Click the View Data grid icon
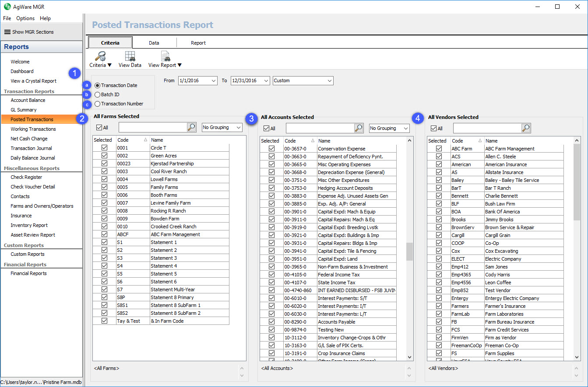This screenshot has height=387, width=588. pyautogui.click(x=130, y=56)
